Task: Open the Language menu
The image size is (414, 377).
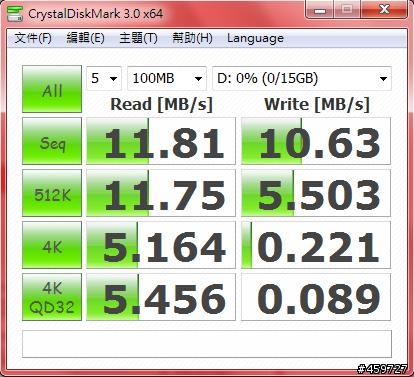Action: click(x=255, y=38)
